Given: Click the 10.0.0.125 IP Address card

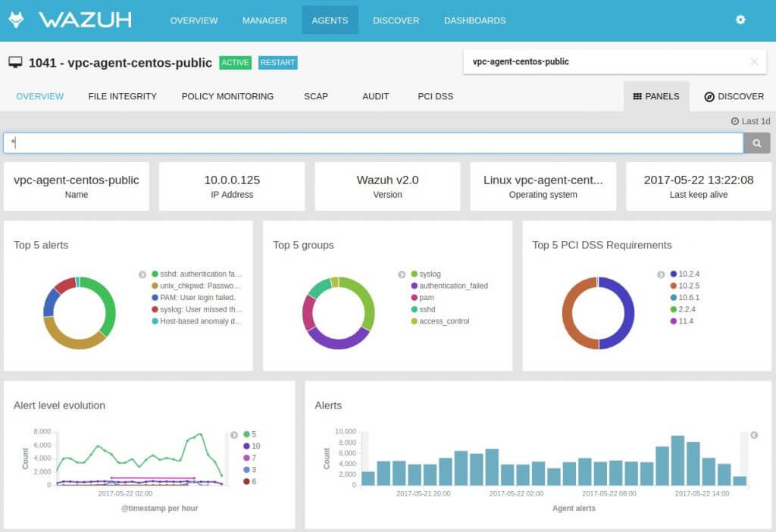Looking at the screenshot, I should click(232, 186).
